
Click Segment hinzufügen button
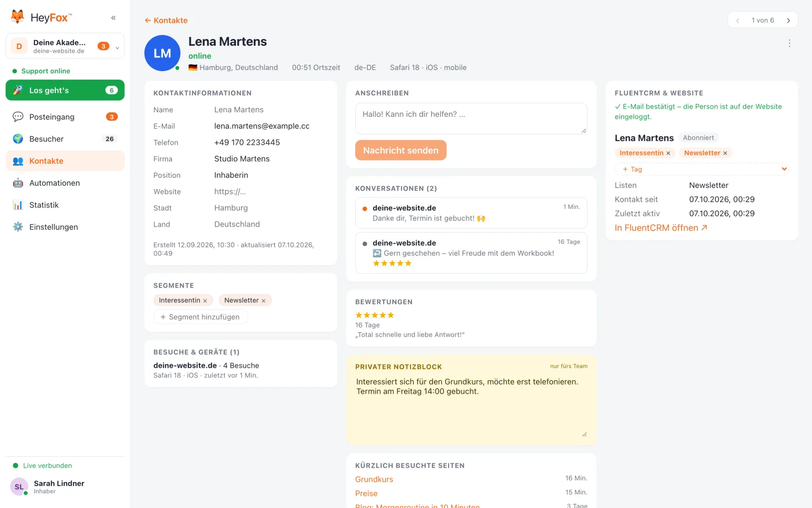(x=200, y=317)
